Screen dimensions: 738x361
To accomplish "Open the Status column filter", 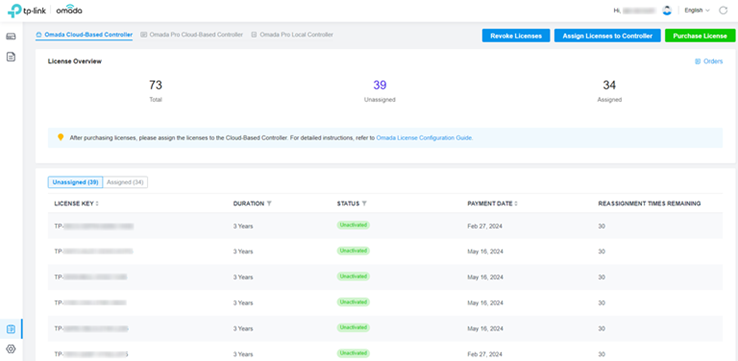I will click(x=364, y=204).
